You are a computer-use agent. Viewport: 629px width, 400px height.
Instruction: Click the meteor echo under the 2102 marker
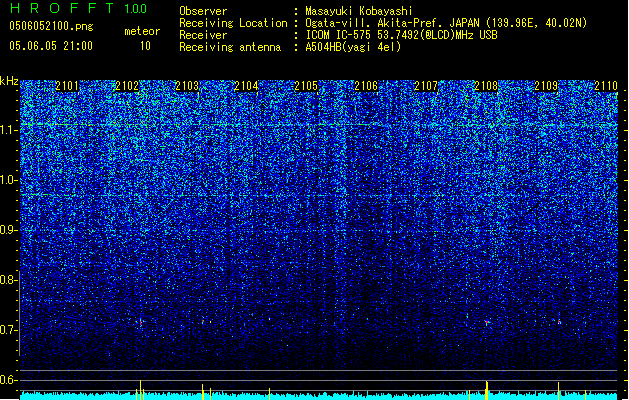(x=140, y=321)
